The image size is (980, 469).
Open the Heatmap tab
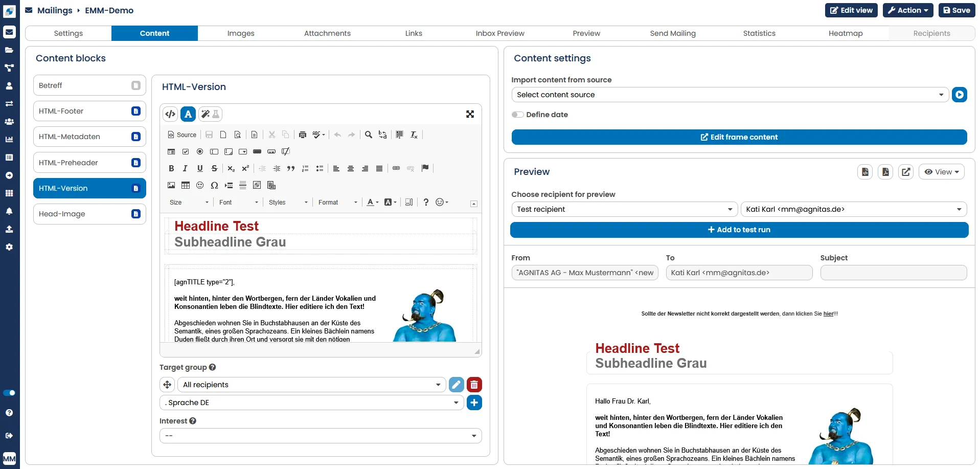pos(846,33)
